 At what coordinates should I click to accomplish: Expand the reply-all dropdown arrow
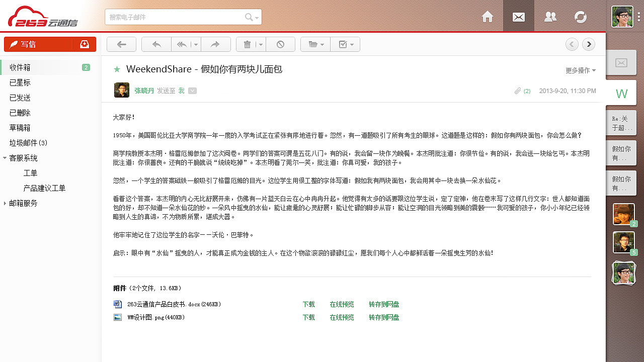(196, 44)
